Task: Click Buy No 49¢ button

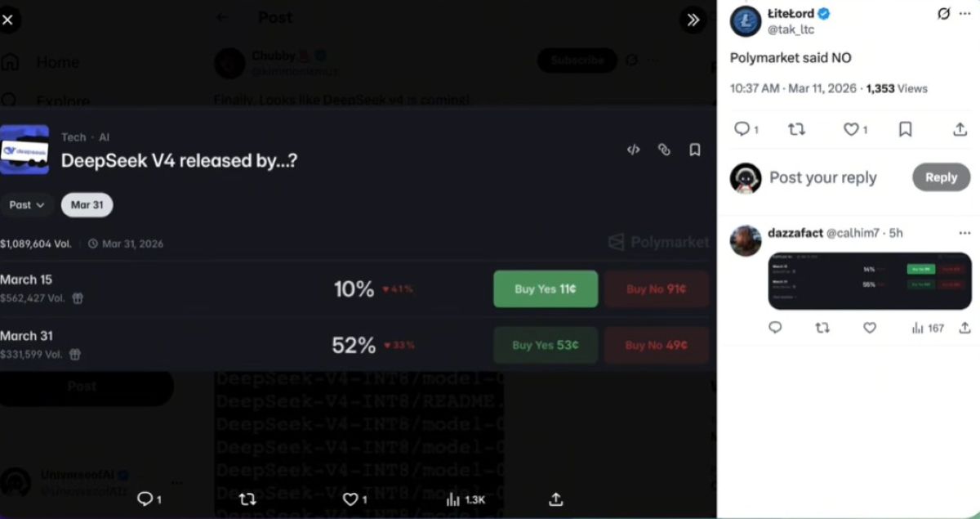Action: 656,346
